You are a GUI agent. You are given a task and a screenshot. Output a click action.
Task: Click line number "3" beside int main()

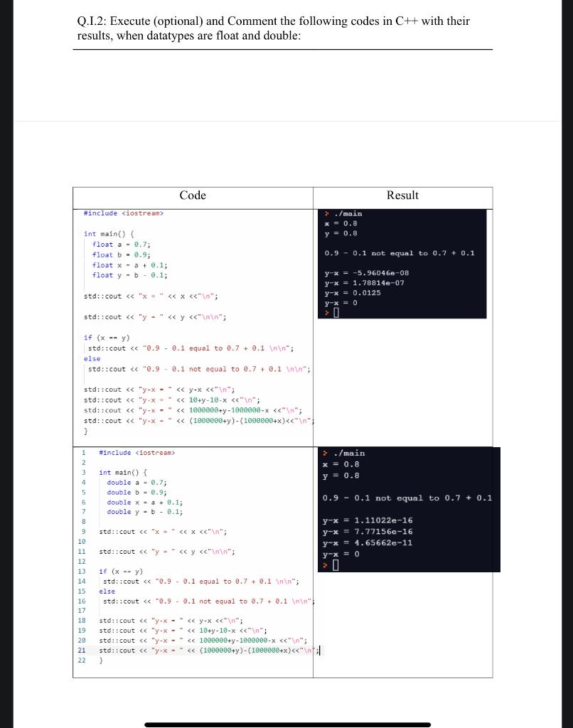pyautogui.click(x=84, y=473)
